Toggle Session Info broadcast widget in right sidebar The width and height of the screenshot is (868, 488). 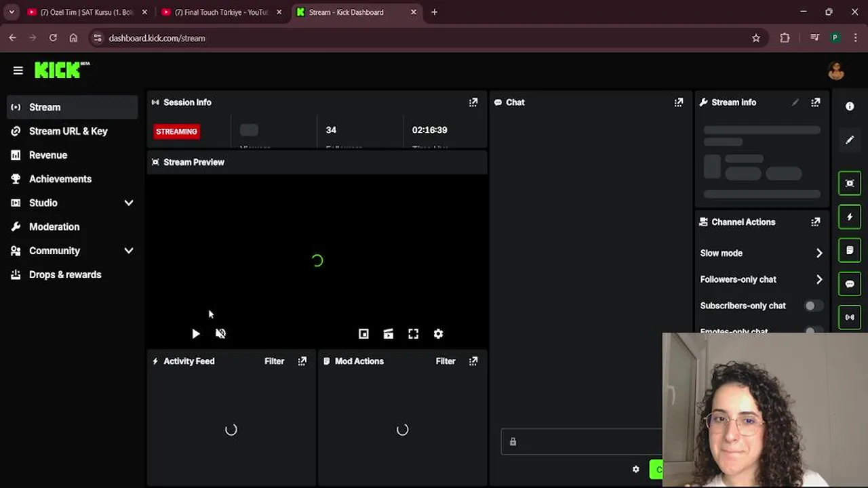pyautogui.click(x=850, y=317)
